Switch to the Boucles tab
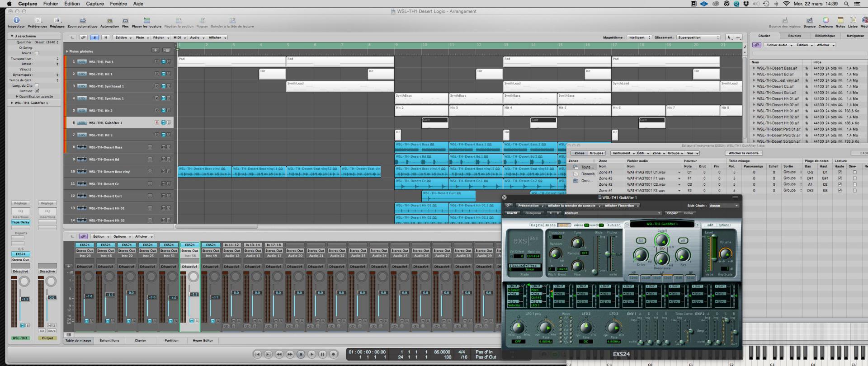The image size is (868, 366). pyautogui.click(x=794, y=36)
